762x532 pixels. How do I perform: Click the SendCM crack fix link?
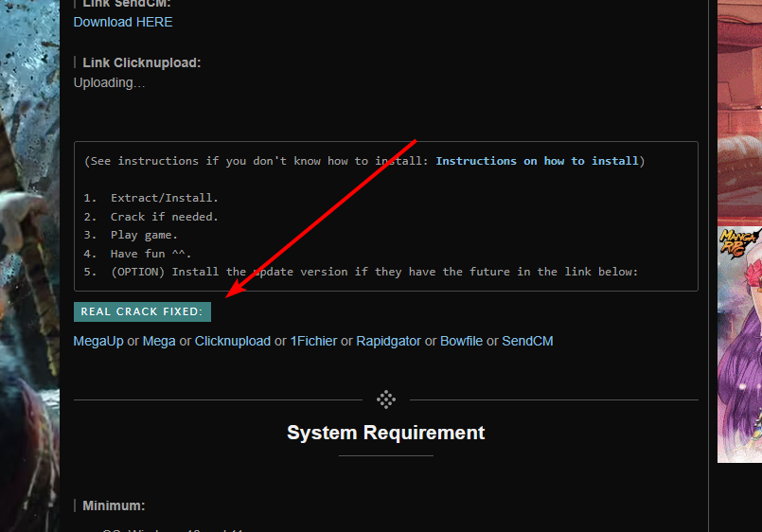pyautogui.click(x=527, y=341)
